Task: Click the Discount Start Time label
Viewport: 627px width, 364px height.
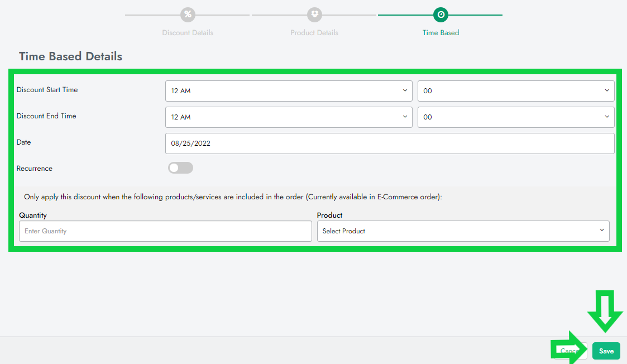Action: (x=47, y=90)
